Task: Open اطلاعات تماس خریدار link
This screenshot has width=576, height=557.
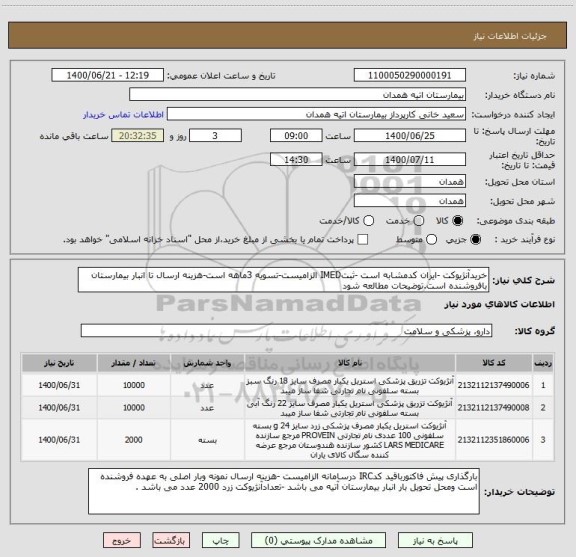Action: pos(123,115)
